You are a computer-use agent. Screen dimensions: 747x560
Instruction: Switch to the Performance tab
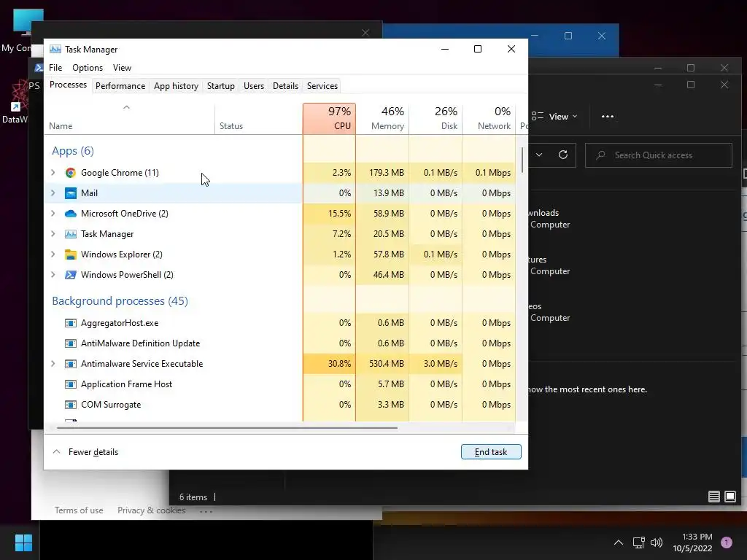click(120, 86)
